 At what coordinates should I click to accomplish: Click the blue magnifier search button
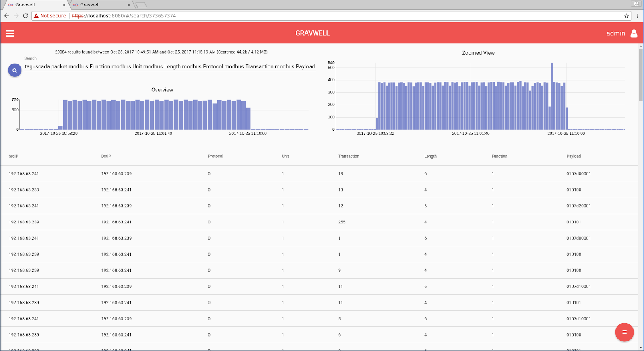click(15, 70)
